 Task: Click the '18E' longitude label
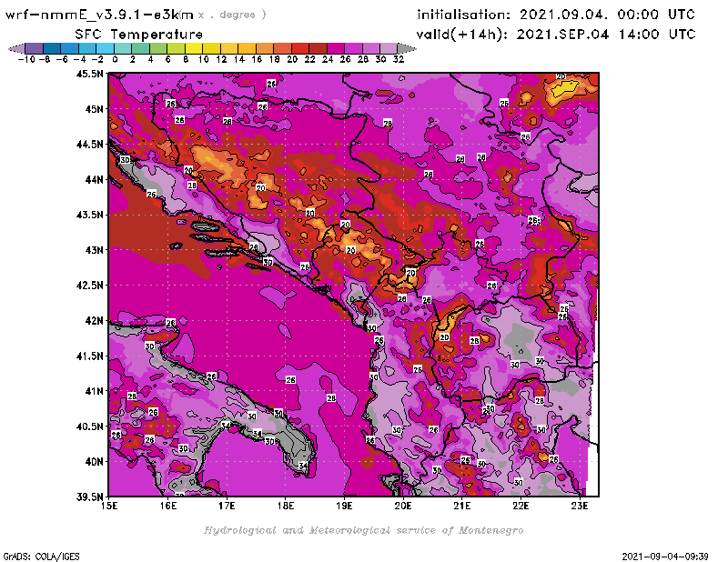286,506
